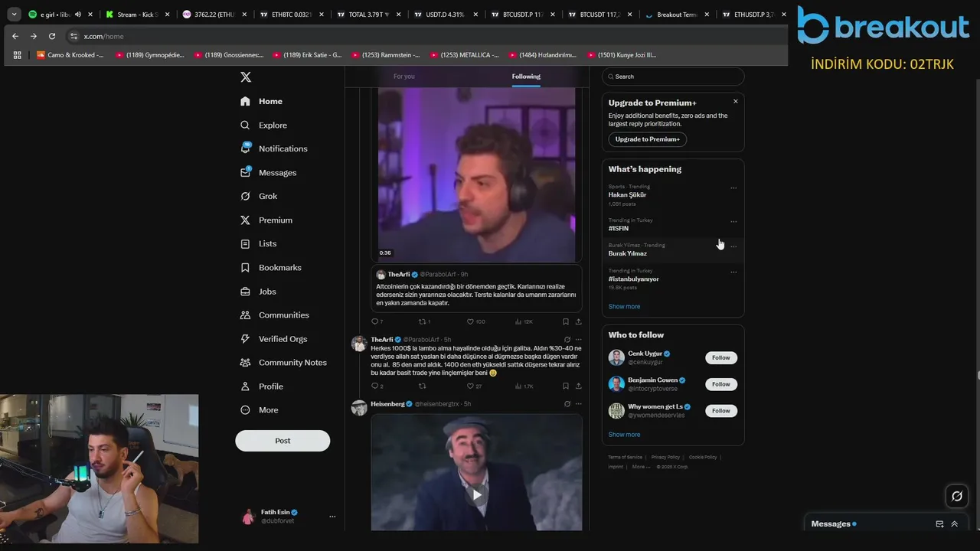The width and height of the screenshot is (980, 551).
Task: Open the tab search dropdown arrow
Action: click(x=14, y=15)
